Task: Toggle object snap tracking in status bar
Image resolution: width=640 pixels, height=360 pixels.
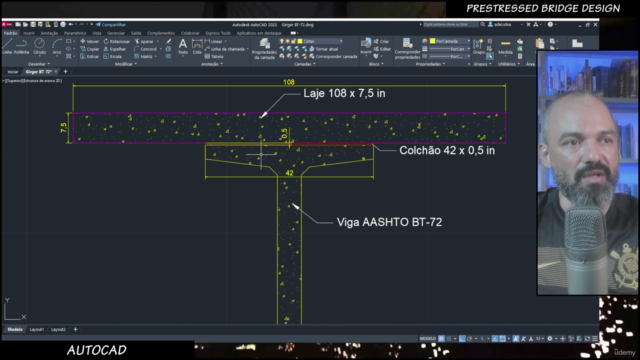Action: pyautogui.click(x=495, y=339)
